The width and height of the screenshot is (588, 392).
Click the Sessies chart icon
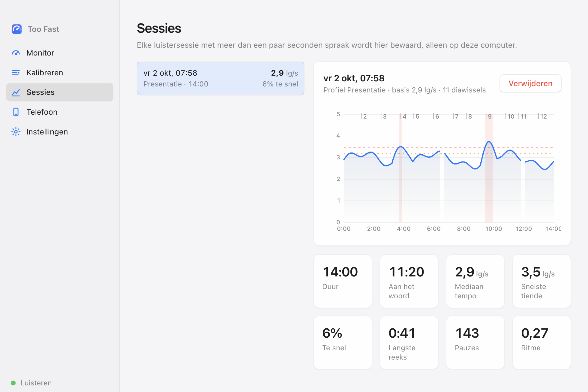(x=16, y=92)
